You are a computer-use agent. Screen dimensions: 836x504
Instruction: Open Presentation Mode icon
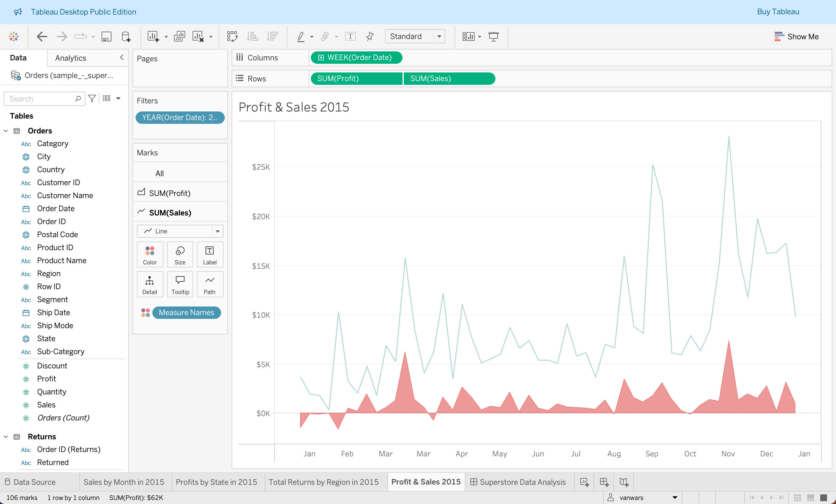(x=493, y=36)
